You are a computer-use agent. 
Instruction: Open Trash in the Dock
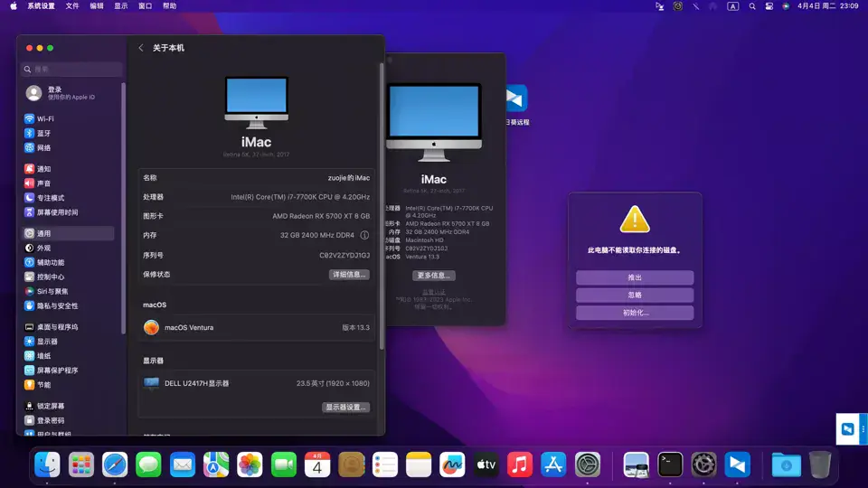point(820,465)
